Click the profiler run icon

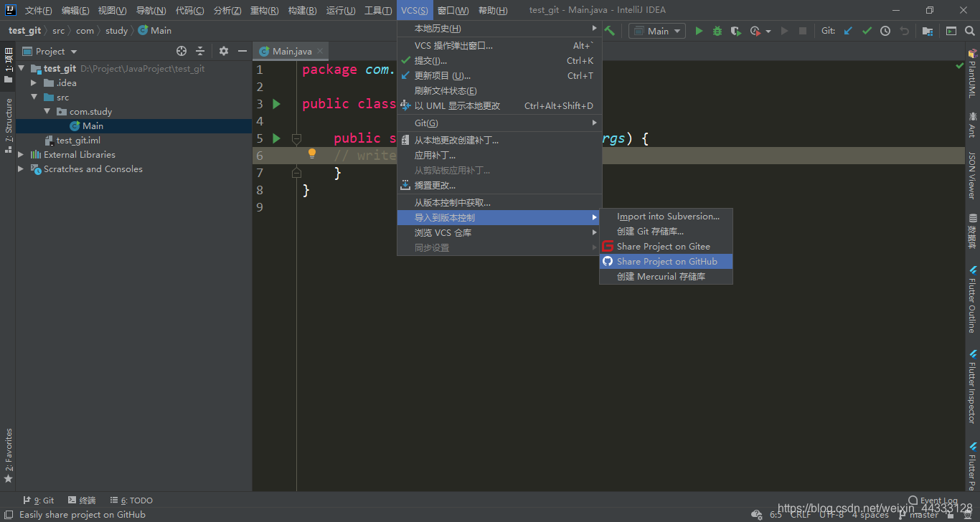(x=755, y=31)
